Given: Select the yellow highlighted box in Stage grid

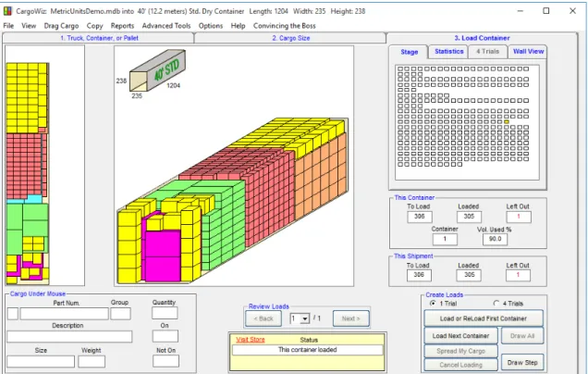Looking at the screenshot, I should [507, 121].
